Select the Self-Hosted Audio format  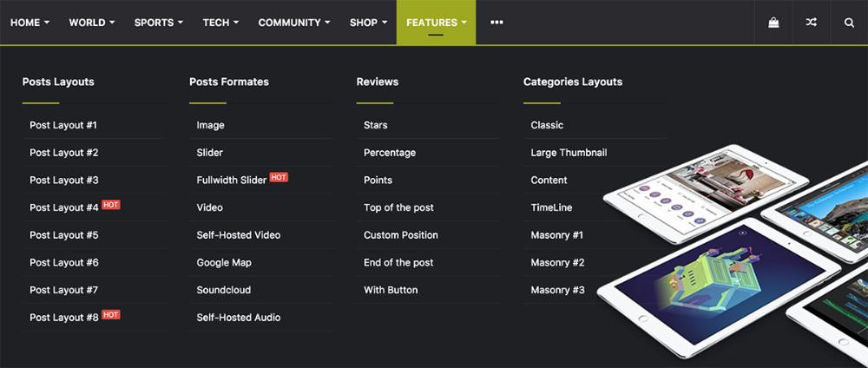tap(239, 318)
